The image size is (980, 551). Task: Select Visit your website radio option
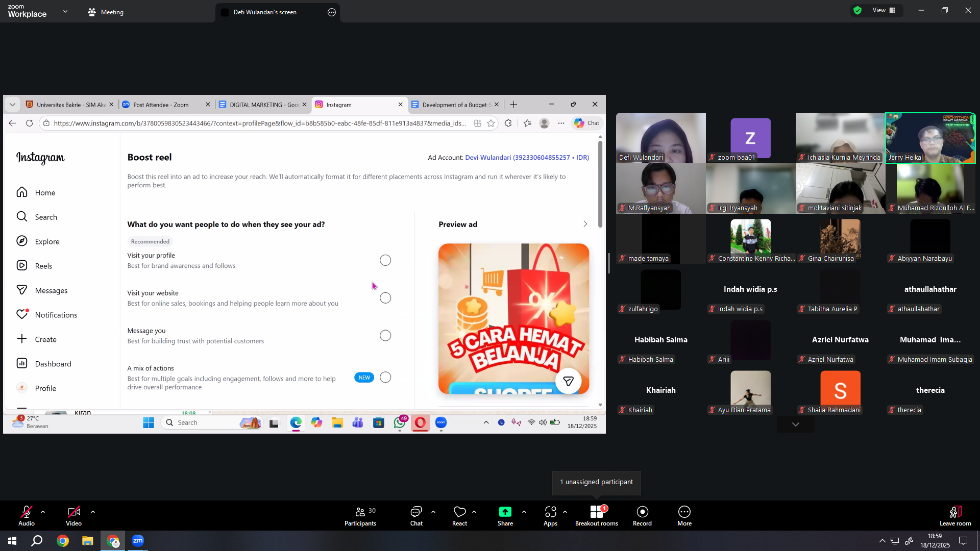pos(385,298)
